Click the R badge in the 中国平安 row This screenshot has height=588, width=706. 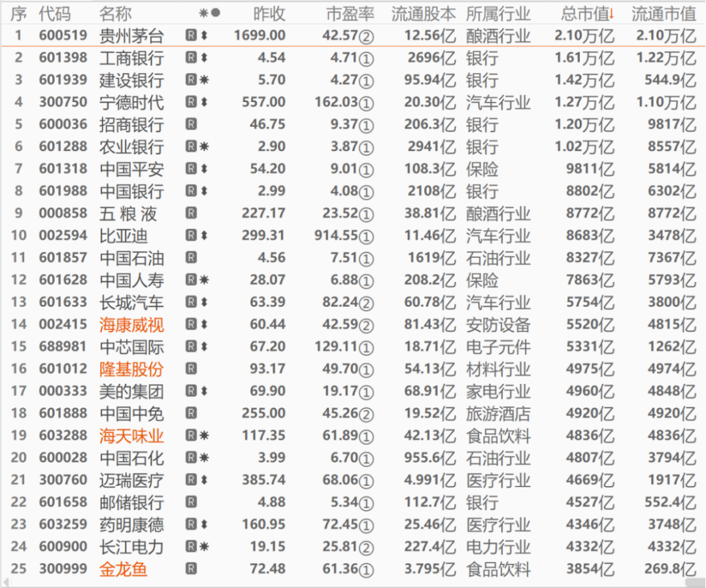tap(192, 169)
